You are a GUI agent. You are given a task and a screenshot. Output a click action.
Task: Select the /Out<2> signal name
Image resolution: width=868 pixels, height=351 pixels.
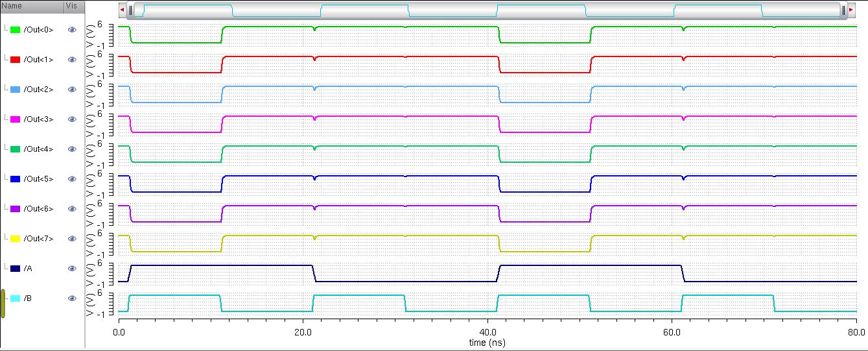pyautogui.click(x=38, y=90)
